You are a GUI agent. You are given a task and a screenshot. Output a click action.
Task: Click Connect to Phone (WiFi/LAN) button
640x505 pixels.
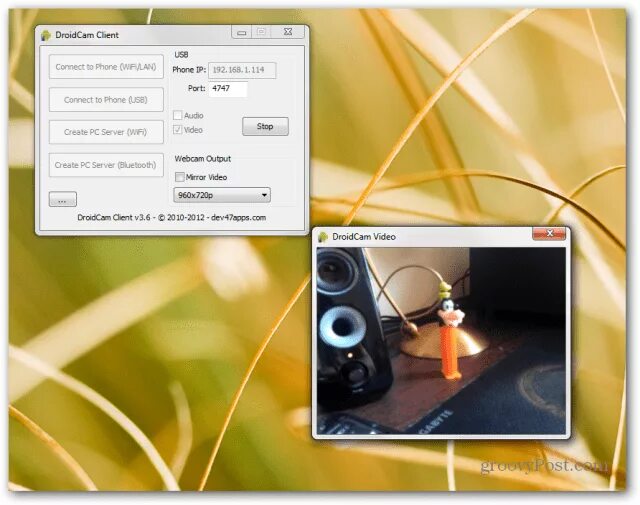tap(106, 67)
